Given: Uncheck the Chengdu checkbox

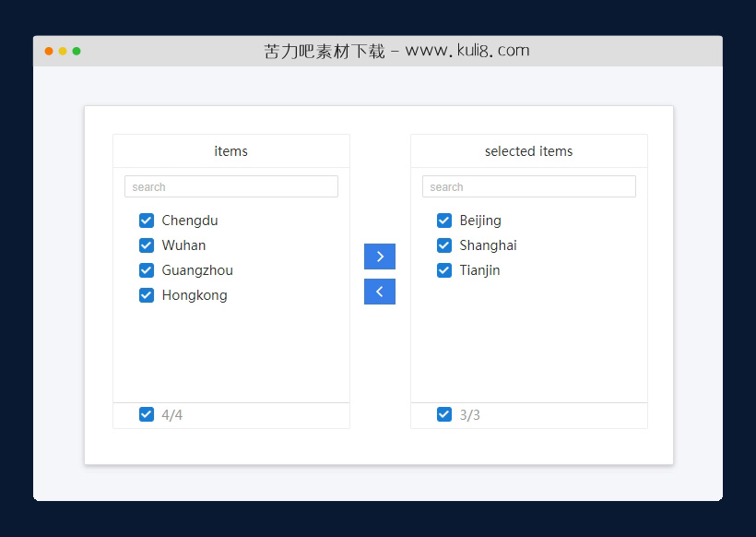Looking at the screenshot, I should pyautogui.click(x=146, y=221).
